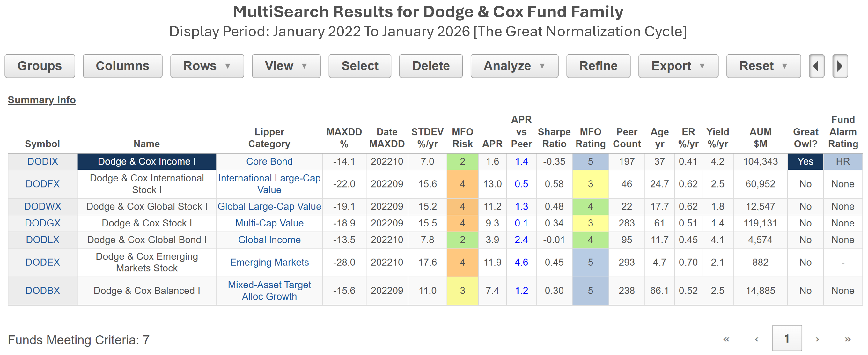Open the Rows dropdown menu
The height and width of the screenshot is (355, 868).
[x=207, y=66]
